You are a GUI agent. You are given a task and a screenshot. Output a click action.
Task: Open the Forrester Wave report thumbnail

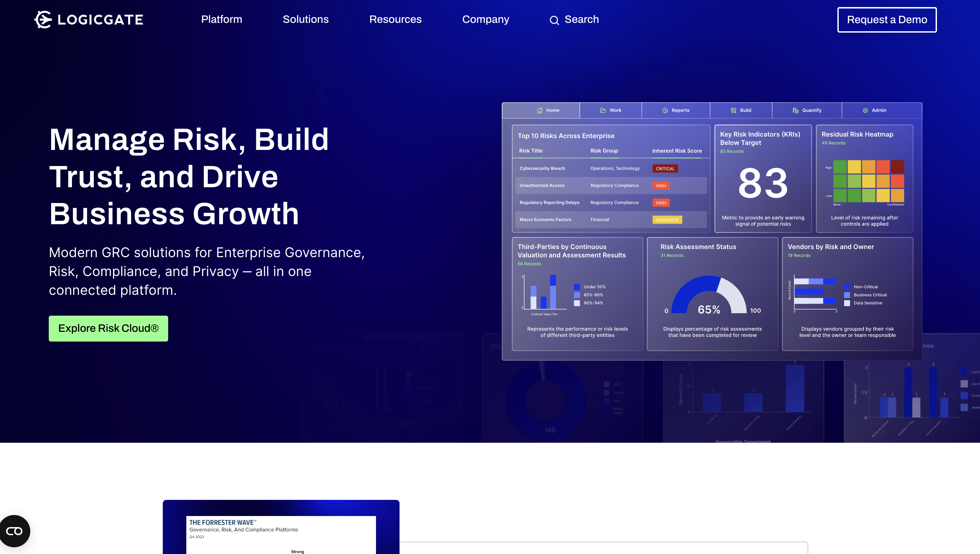[x=281, y=527]
